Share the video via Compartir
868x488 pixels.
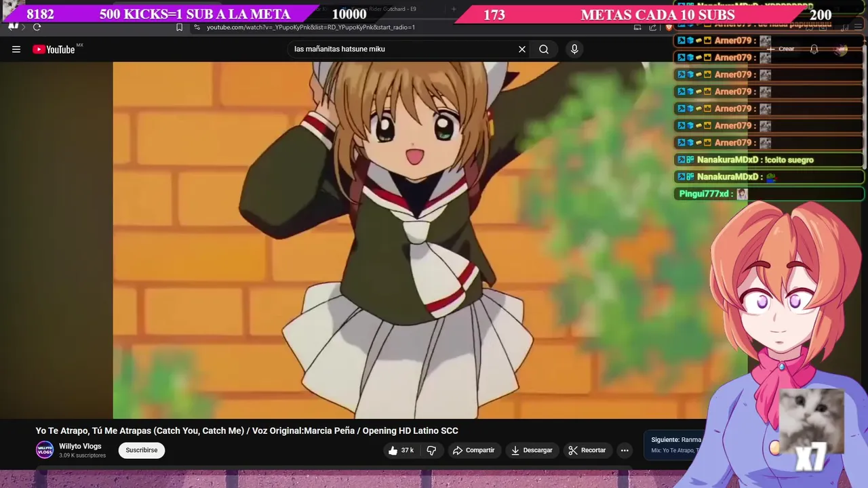473,450
